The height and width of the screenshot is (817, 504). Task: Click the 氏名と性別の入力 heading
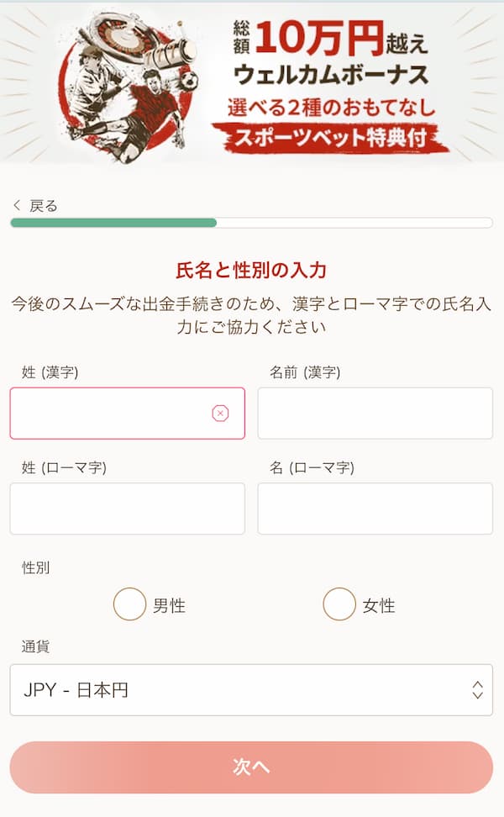(x=251, y=271)
